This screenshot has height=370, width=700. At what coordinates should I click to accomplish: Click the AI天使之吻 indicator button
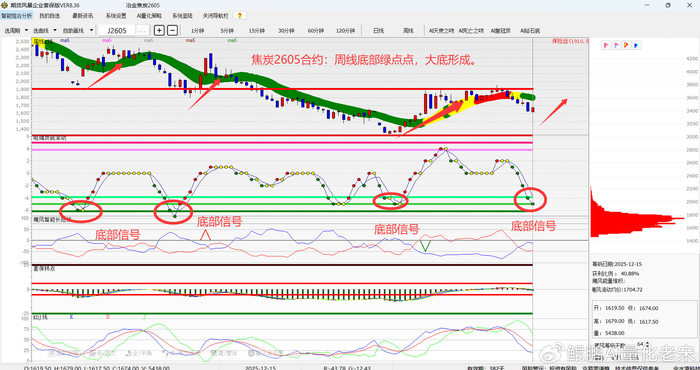[441, 31]
